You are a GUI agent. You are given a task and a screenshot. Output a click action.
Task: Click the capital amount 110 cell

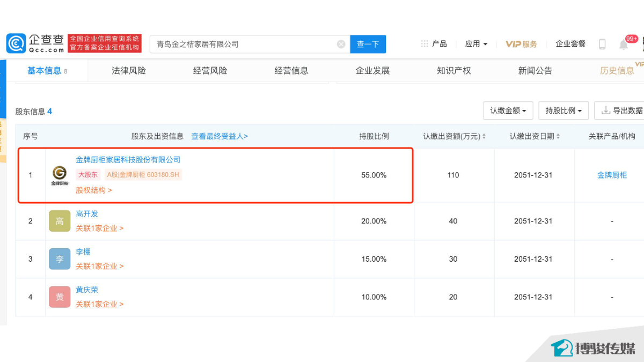click(453, 175)
